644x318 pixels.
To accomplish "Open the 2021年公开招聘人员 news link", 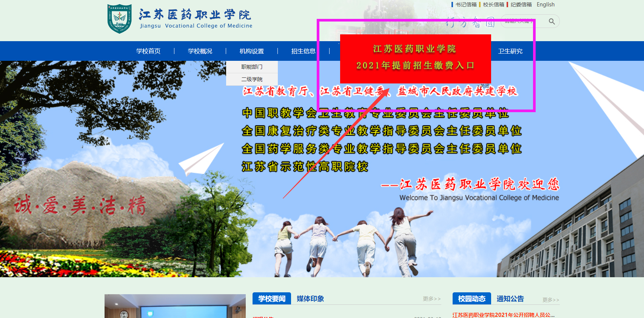I will [504, 315].
